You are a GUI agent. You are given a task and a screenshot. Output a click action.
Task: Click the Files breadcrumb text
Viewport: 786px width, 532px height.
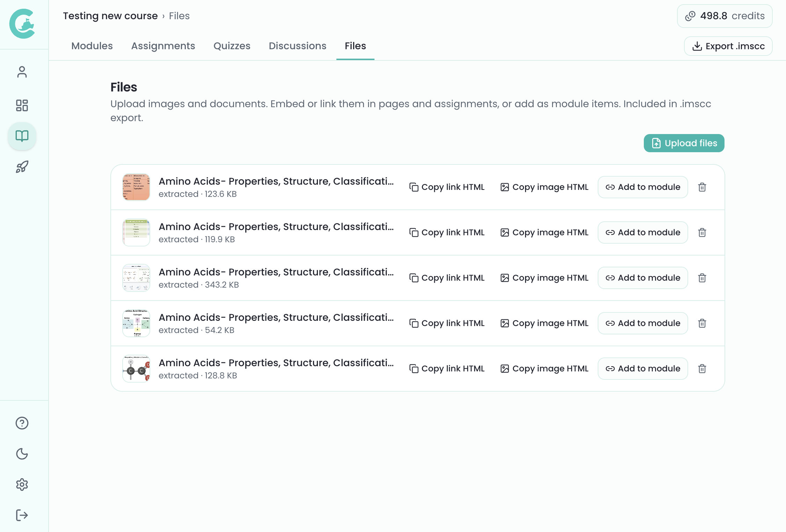point(179,16)
